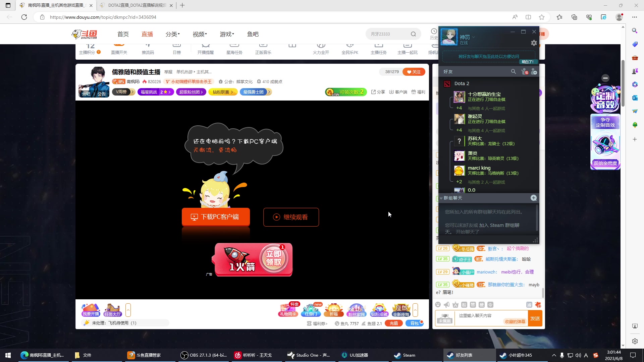The height and width of the screenshot is (362, 644).
Task: Open pending friend invites icon with badge
Action: 525,71
